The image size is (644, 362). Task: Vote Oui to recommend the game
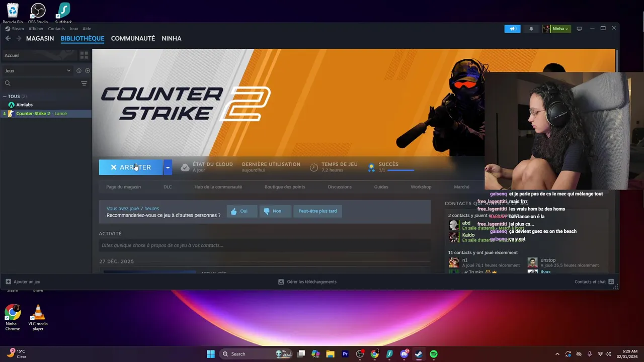click(242, 211)
